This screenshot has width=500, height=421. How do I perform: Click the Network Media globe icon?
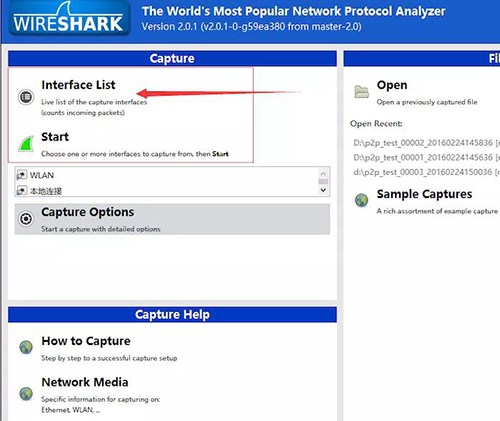pyautogui.click(x=26, y=393)
